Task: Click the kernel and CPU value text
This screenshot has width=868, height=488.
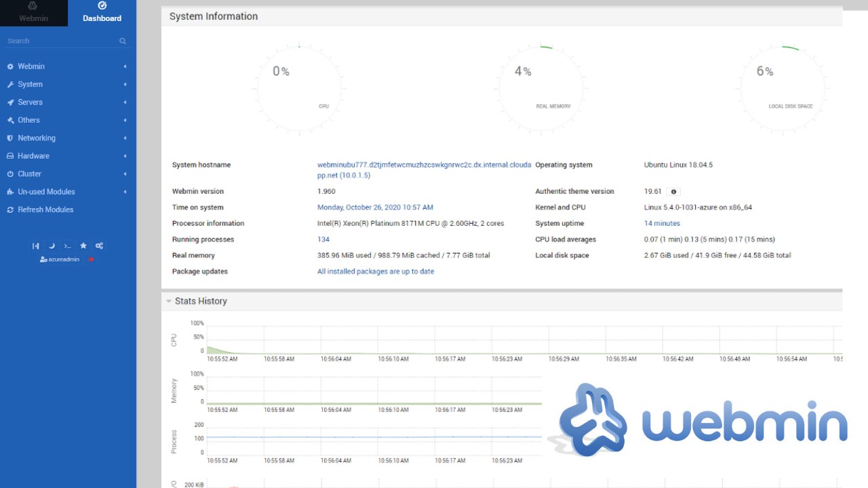Action: [x=698, y=207]
